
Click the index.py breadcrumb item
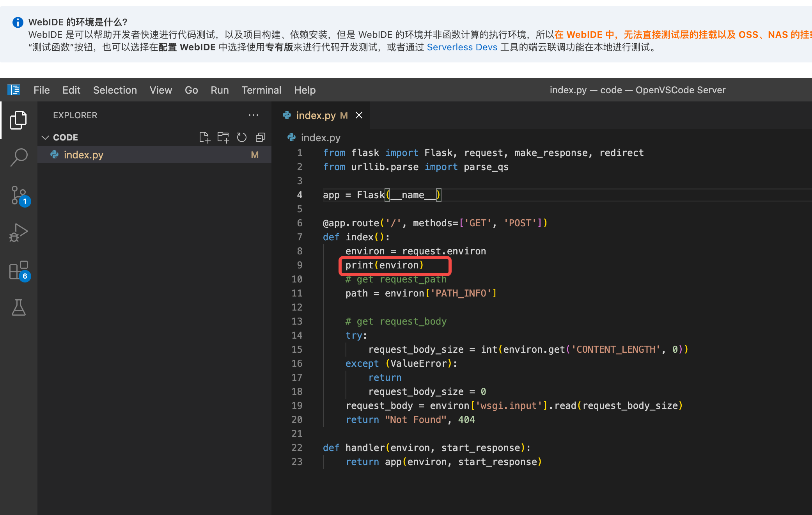(321, 137)
